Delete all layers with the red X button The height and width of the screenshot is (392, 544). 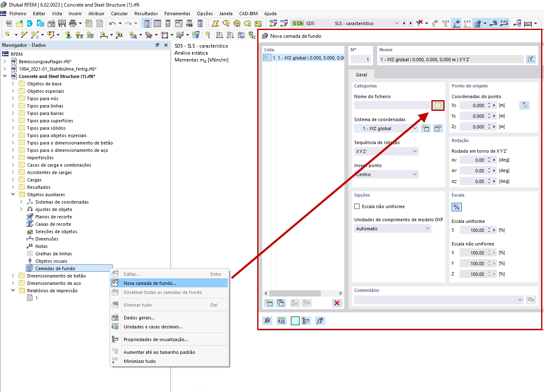pyautogui.click(x=337, y=303)
